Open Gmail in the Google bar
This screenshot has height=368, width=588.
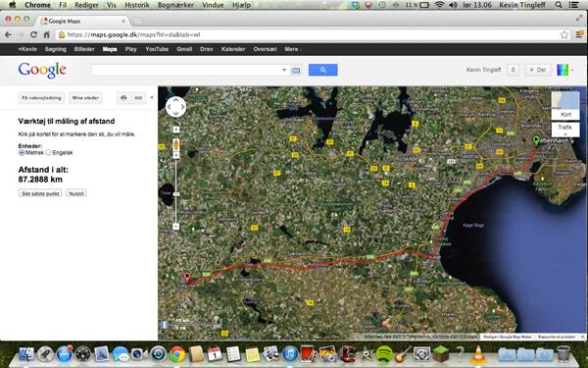(x=184, y=49)
